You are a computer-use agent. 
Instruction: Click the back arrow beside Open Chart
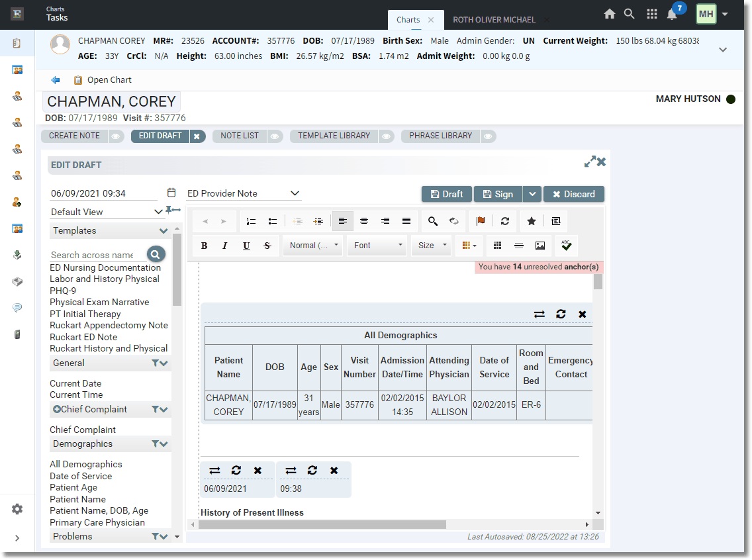[x=56, y=80]
